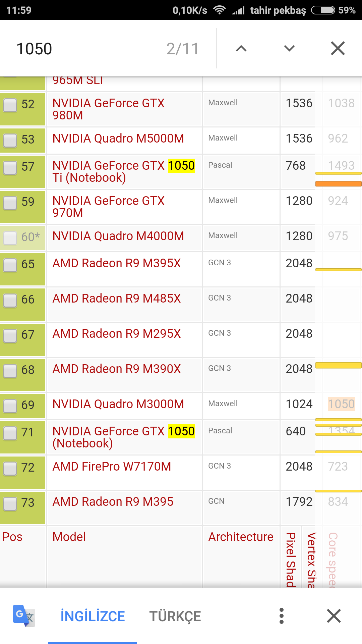This screenshot has height=644, width=362.
Task: Open GeForce GTX 1050 (Notebook) link
Action: pyautogui.click(x=124, y=437)
